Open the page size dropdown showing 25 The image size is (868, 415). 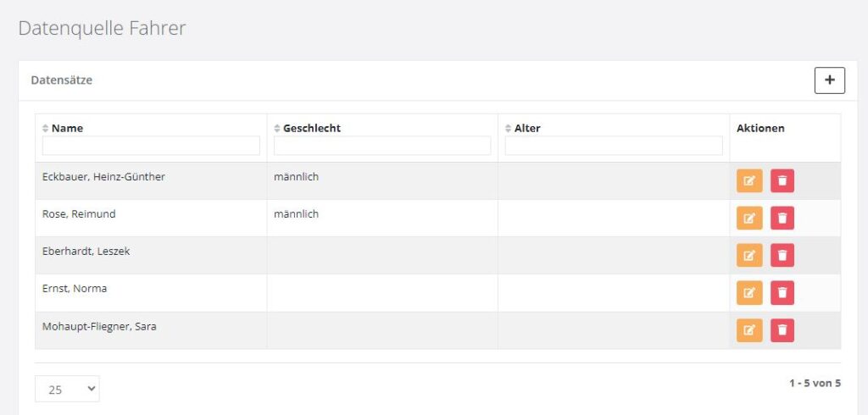(x=67, y=390)
